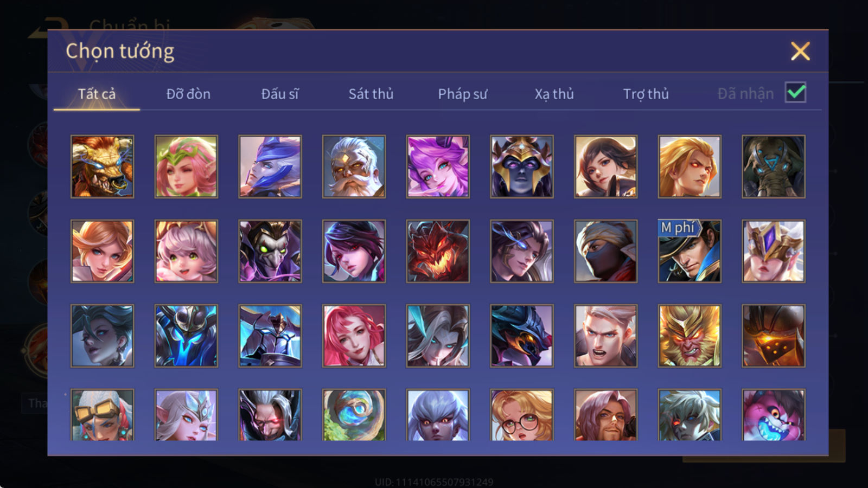
Task: Choose the purple-haired girl hero portrait
Action: coord(438,166)
